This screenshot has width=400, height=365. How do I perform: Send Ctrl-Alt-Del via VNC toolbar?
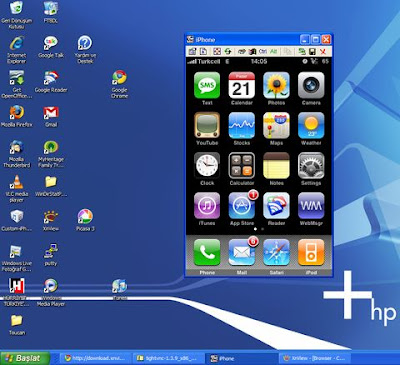(242, 51)
